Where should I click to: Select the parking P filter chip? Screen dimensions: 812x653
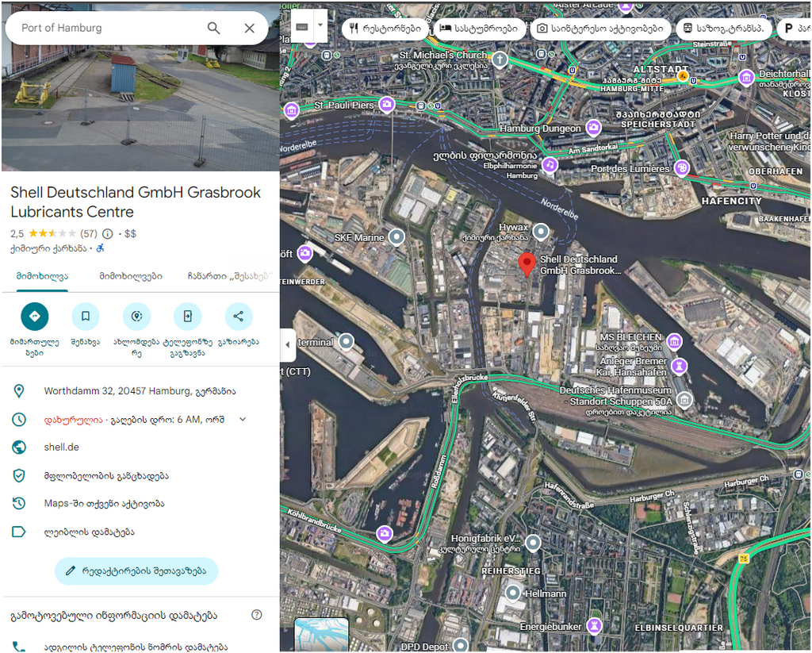(x=795, y=29)
